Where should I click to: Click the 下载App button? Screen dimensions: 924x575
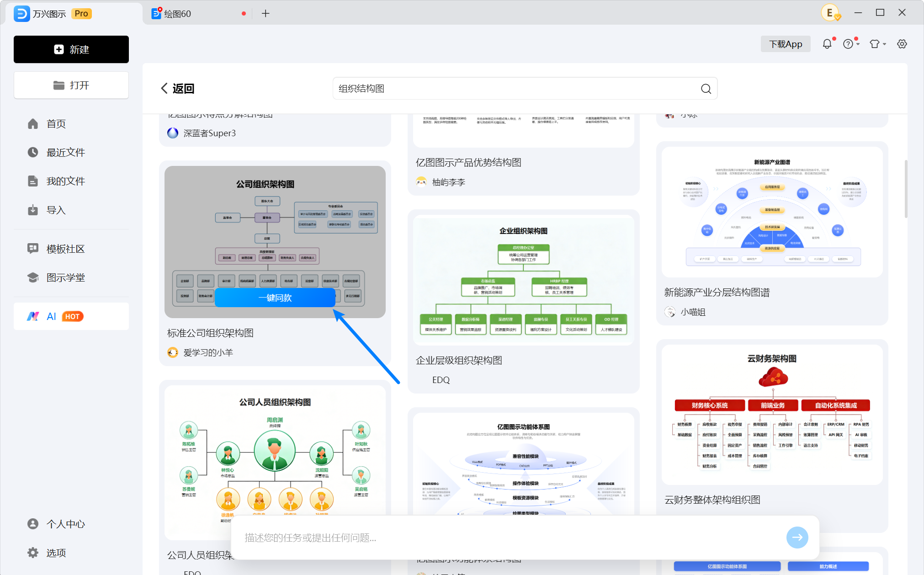786,44
